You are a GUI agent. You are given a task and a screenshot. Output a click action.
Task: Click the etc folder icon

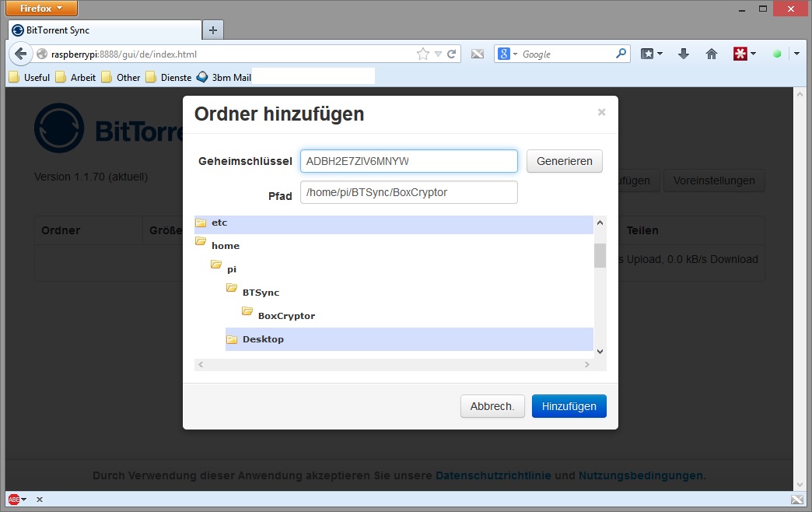coord(201,223)
